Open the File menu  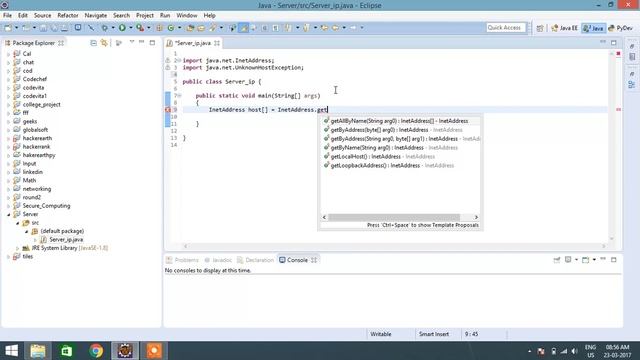(x=7, y=16)
